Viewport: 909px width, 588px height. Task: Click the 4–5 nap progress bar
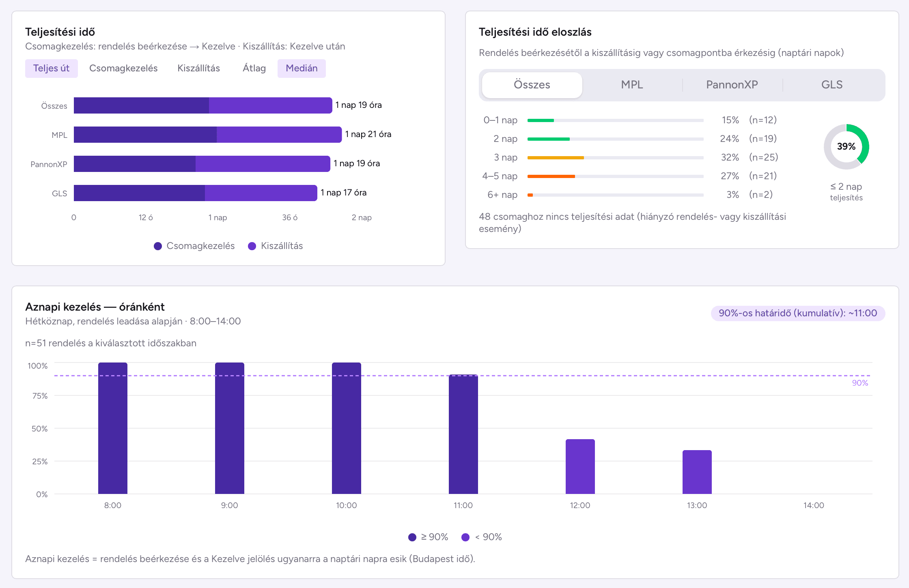click(615, 176)
